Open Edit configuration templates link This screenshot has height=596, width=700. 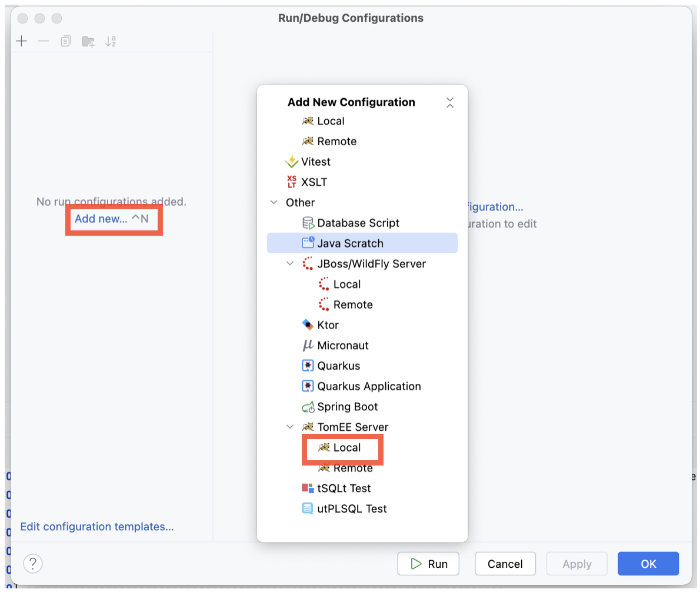coord(97,527)
